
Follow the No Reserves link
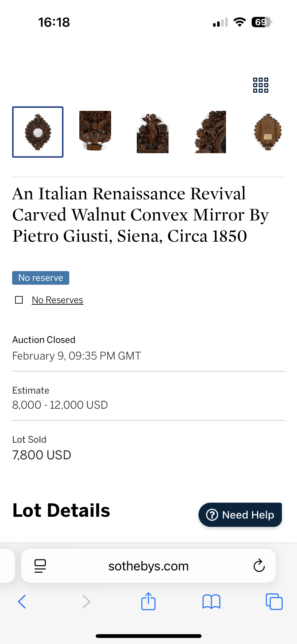click(x=57, y=300)
